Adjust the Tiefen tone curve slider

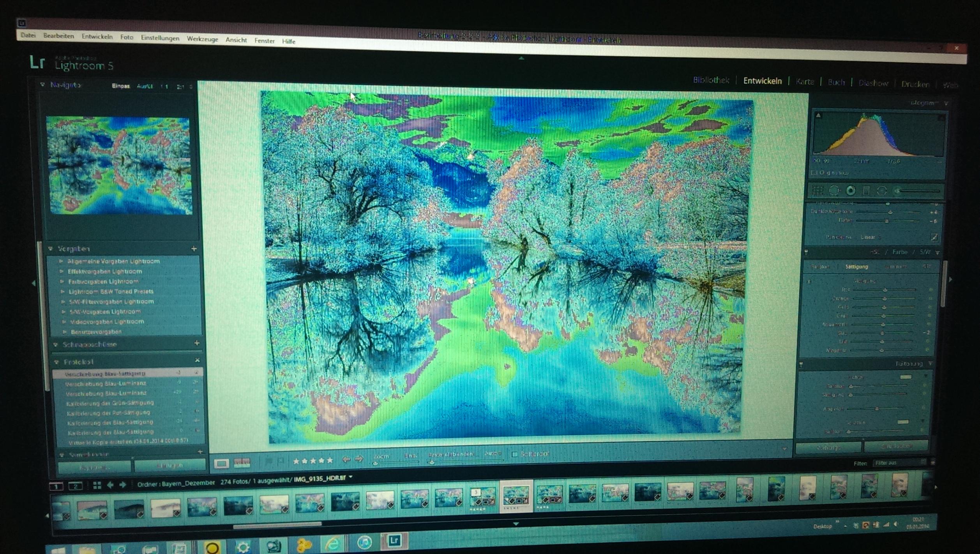click(887, 221)
